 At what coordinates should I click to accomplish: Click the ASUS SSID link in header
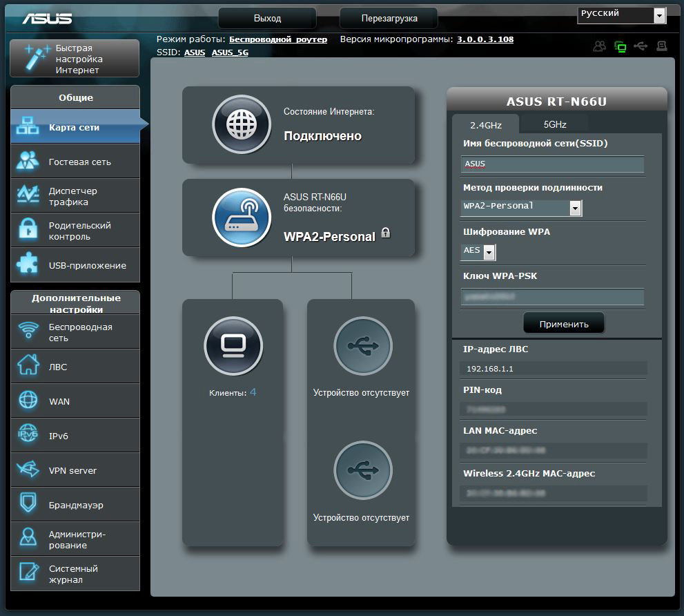click(x=195, y=52)
